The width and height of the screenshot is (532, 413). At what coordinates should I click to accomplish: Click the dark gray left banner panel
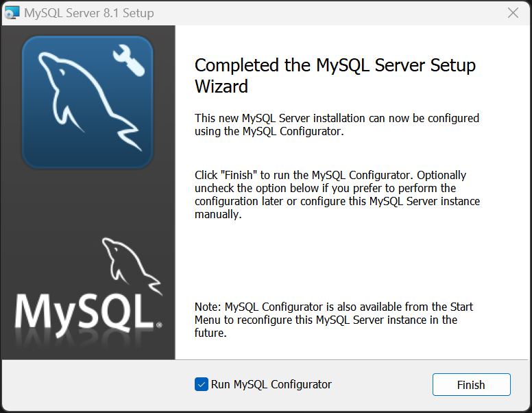tap(88, 204)
